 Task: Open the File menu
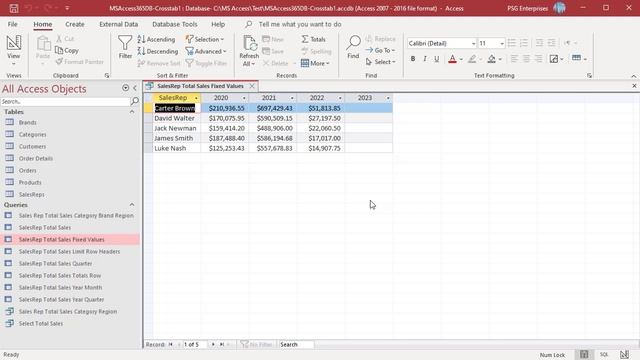point(13,24)
